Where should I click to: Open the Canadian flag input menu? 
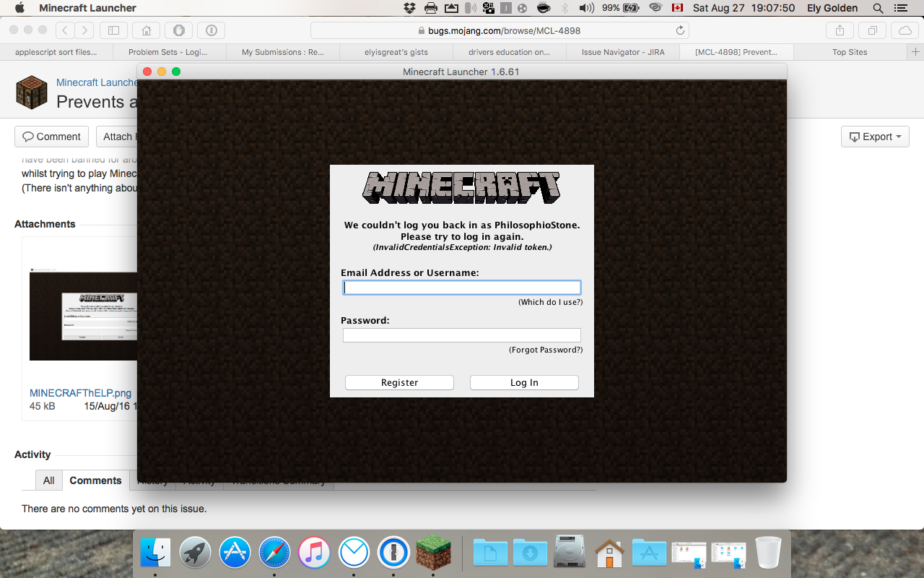pos(677,8)
